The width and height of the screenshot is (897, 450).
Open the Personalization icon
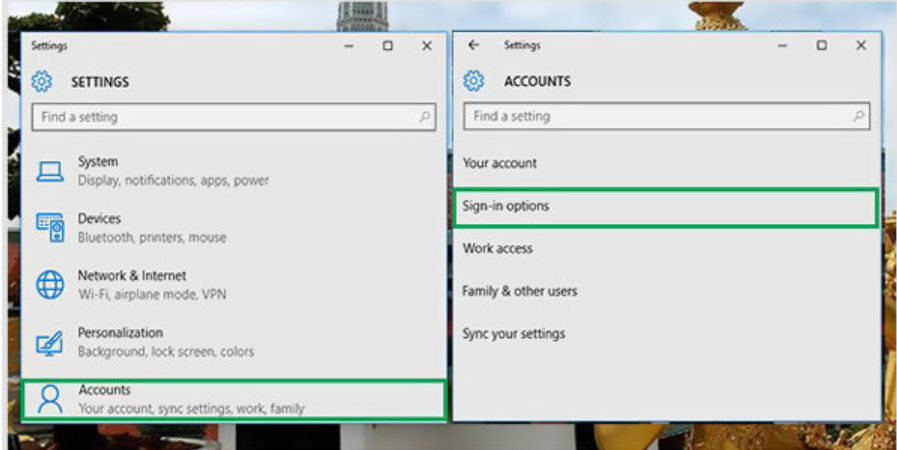[x=50, y=342]
